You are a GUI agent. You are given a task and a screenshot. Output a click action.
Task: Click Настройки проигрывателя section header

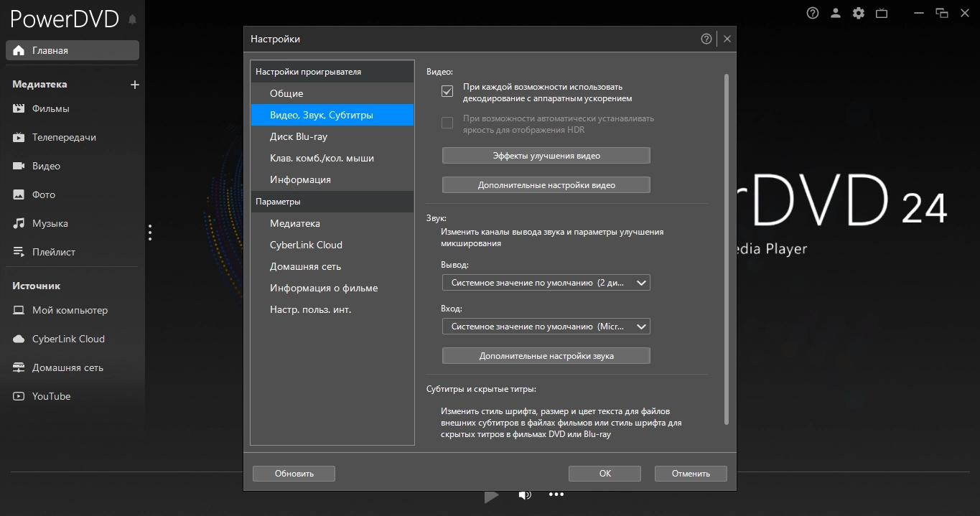pyautogui.click(x=332, y=72)
